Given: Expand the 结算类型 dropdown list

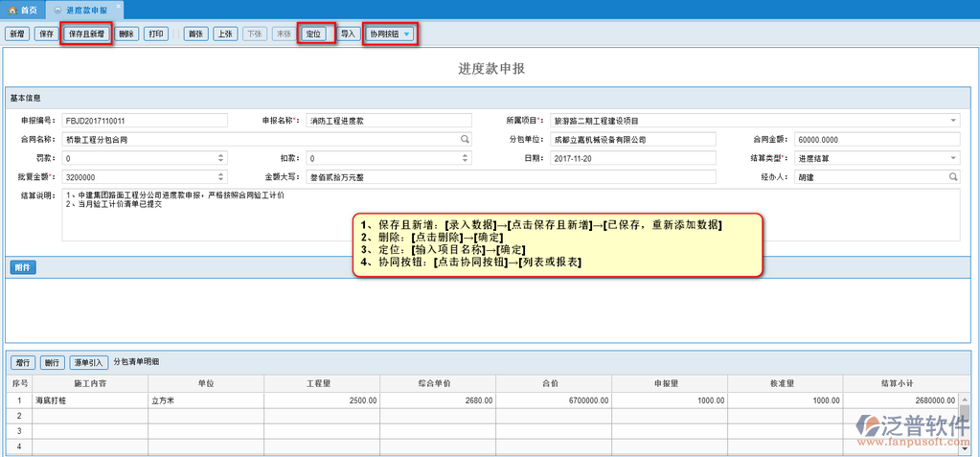Looking at the screenshot, I should coord(953,158).
